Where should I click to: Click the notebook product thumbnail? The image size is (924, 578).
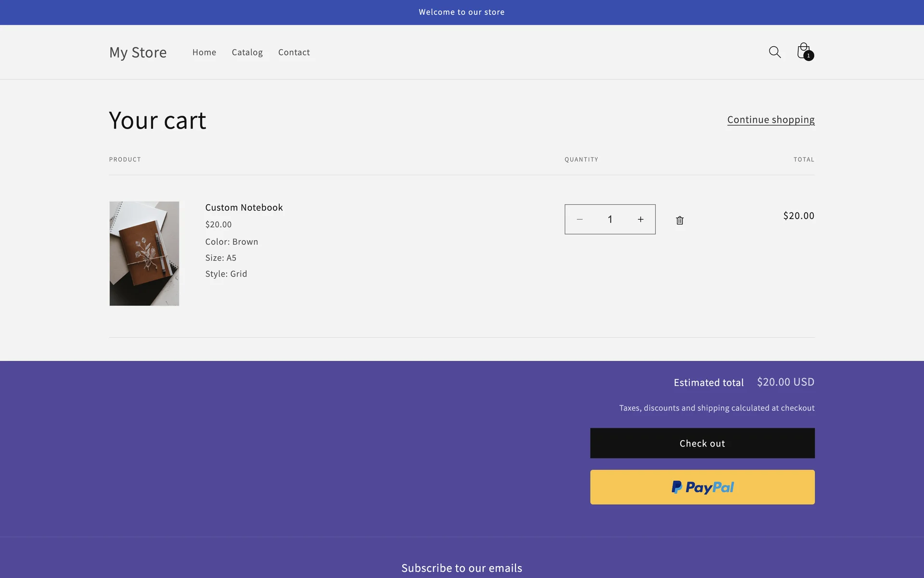click(x=144, y=253)
